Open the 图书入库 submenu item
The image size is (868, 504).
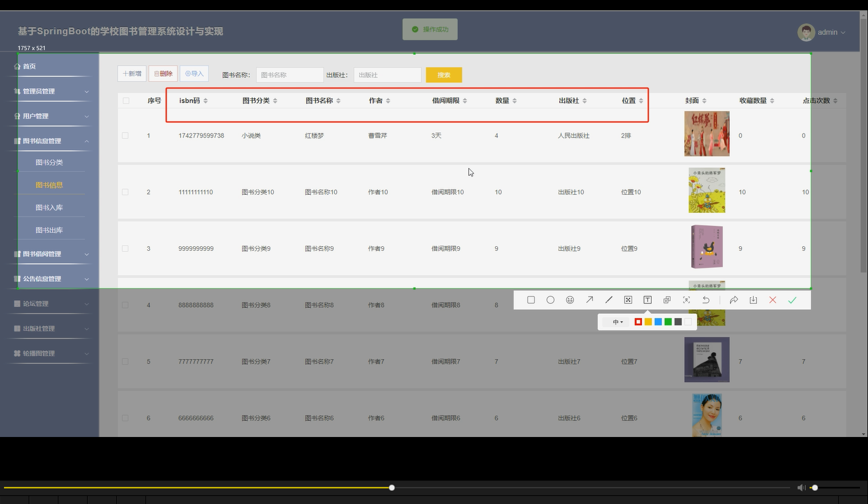tap(49, 208)
